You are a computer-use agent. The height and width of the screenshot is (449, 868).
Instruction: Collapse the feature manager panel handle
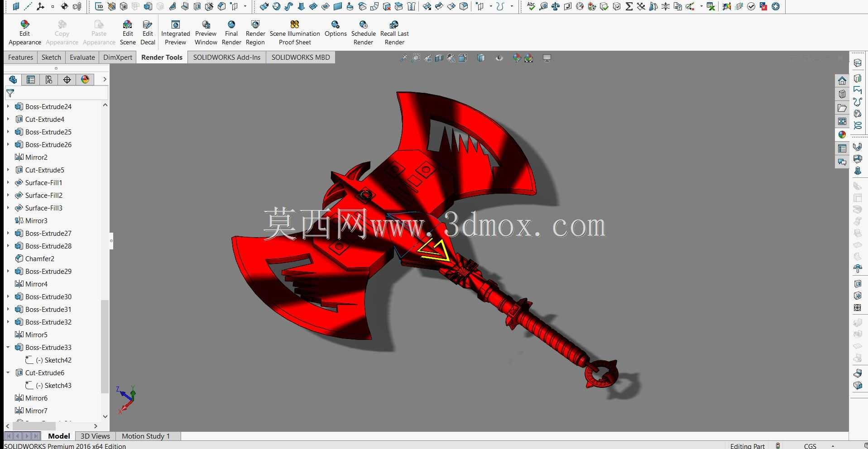pos(111,240)
